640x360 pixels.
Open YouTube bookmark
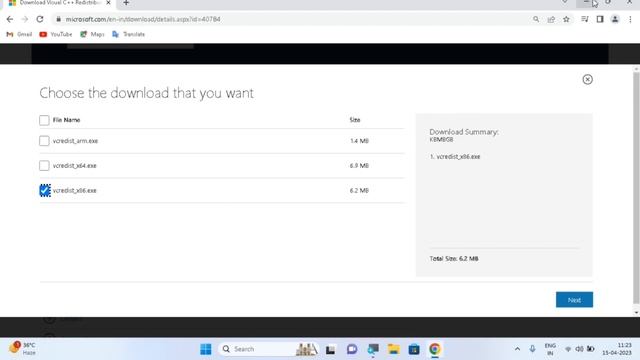[56, 34]
